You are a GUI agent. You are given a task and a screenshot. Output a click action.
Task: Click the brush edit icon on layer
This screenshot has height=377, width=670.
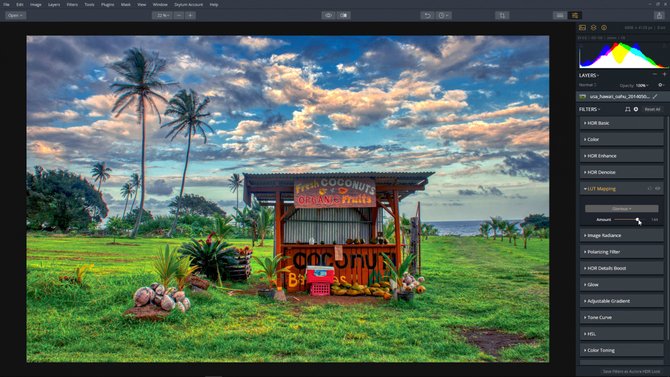(655, 97)
